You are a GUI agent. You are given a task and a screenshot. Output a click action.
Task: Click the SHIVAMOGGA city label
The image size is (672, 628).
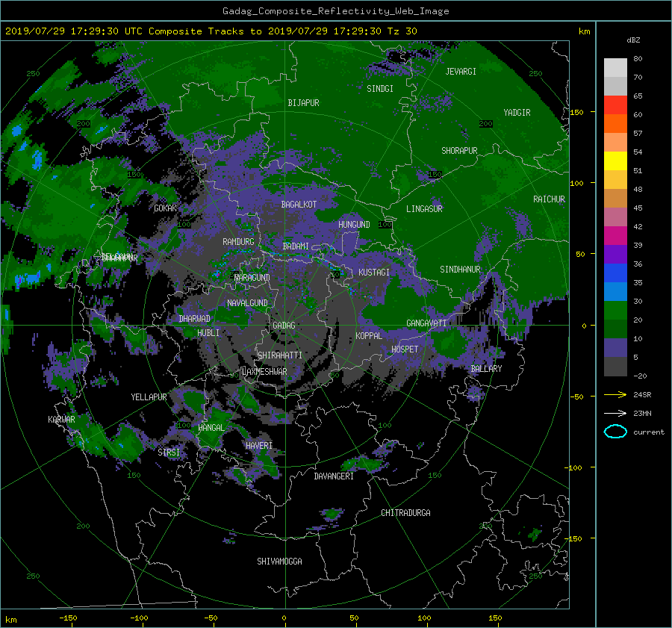click(279, 562)
